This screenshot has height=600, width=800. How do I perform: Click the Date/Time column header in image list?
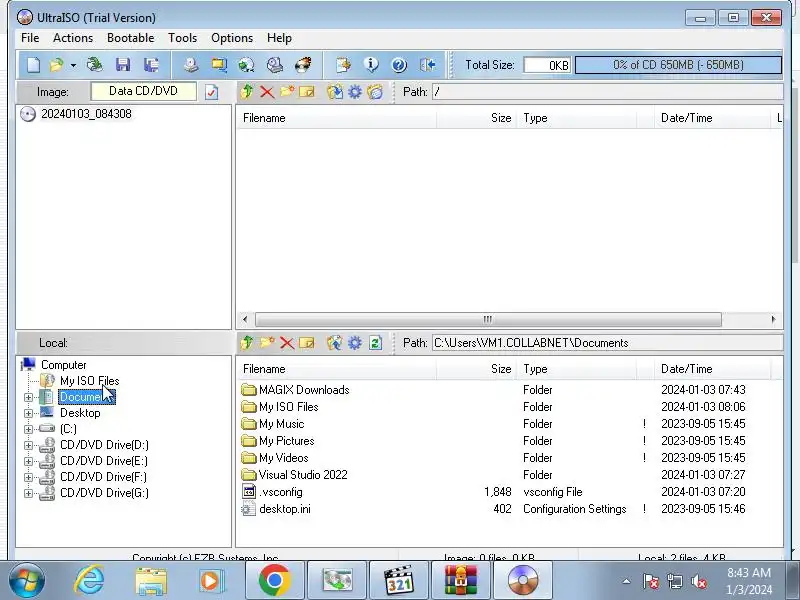click(x=712, y=118)
